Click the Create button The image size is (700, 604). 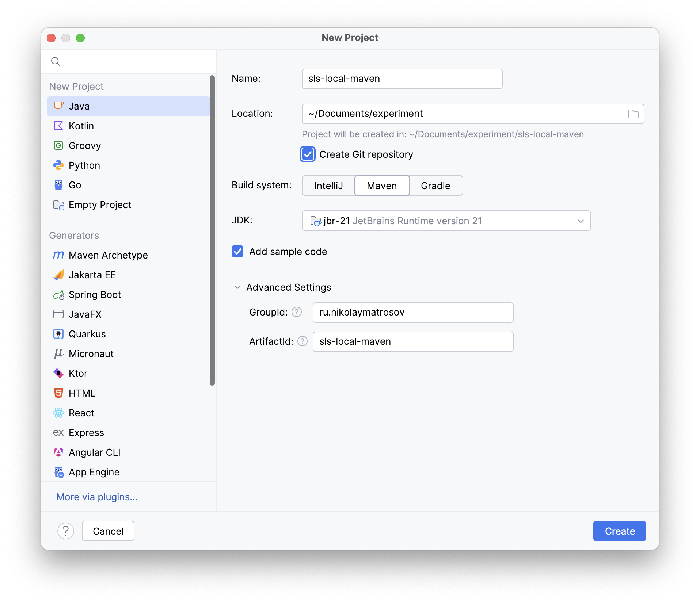619,531
